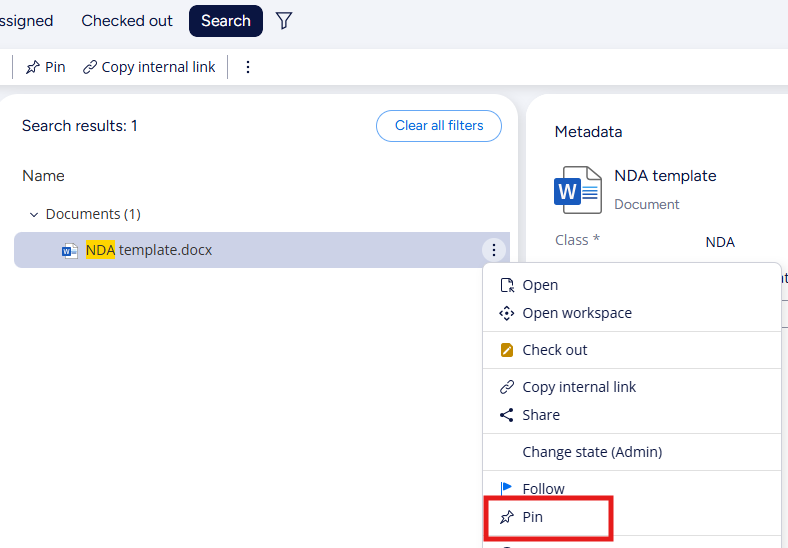Click Share in the context menu
Viewport: 788px width, 548px height.
540,415
